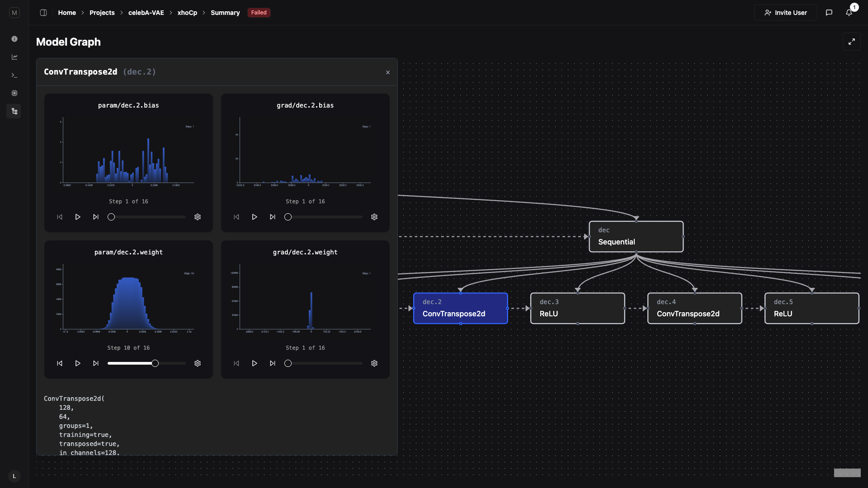Open the info overview sidebar icon

(14, 39)
